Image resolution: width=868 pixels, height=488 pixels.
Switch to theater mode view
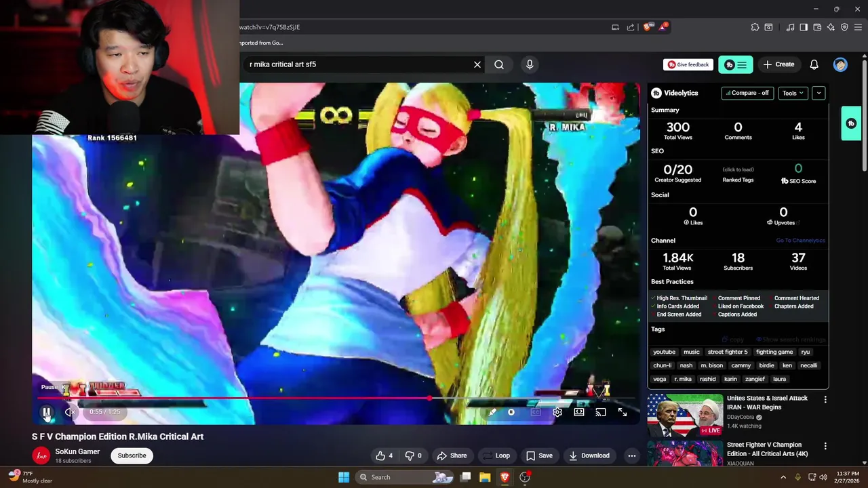click(579, 412)
